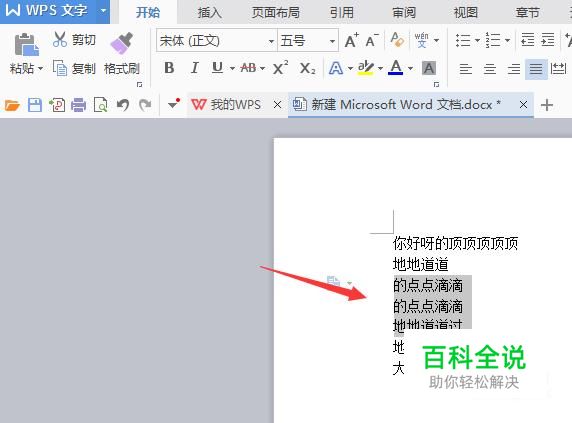This screenshot has width=572, height=423.
Task: Decrease font size with A- icon
Action: (x=372, y=40)
